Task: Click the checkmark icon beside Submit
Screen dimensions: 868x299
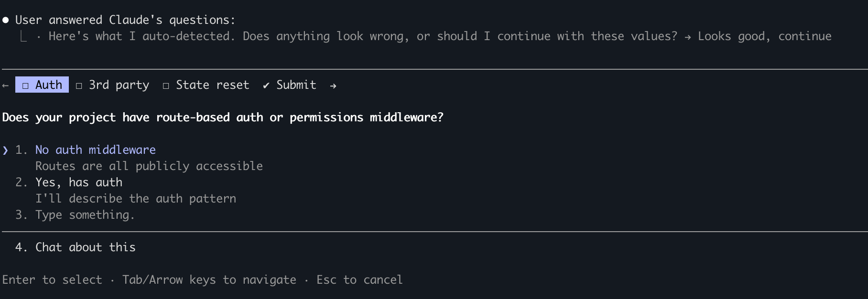Action: [x=266, y=85]
